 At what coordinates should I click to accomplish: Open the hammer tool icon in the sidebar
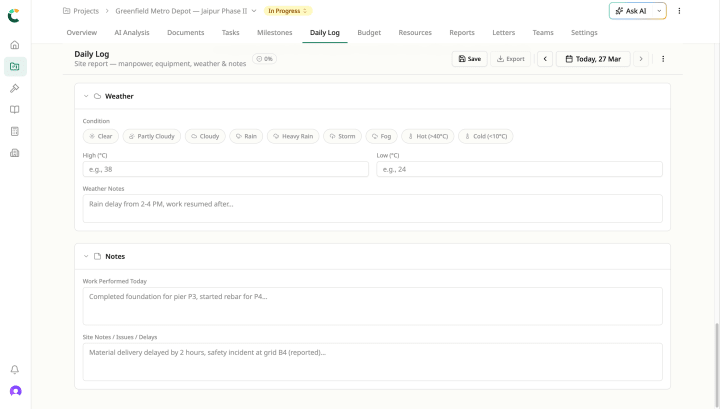tap(15, 88)
